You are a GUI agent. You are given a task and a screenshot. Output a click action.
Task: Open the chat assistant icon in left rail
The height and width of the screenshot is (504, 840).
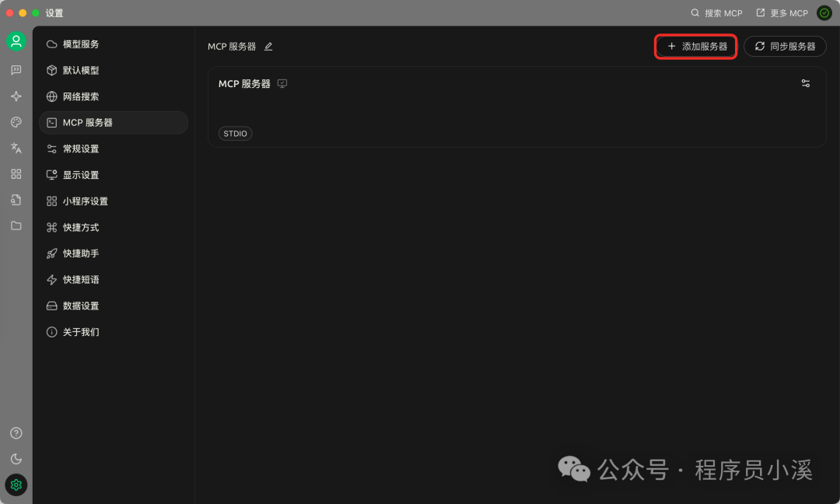(x=16, y=70)
